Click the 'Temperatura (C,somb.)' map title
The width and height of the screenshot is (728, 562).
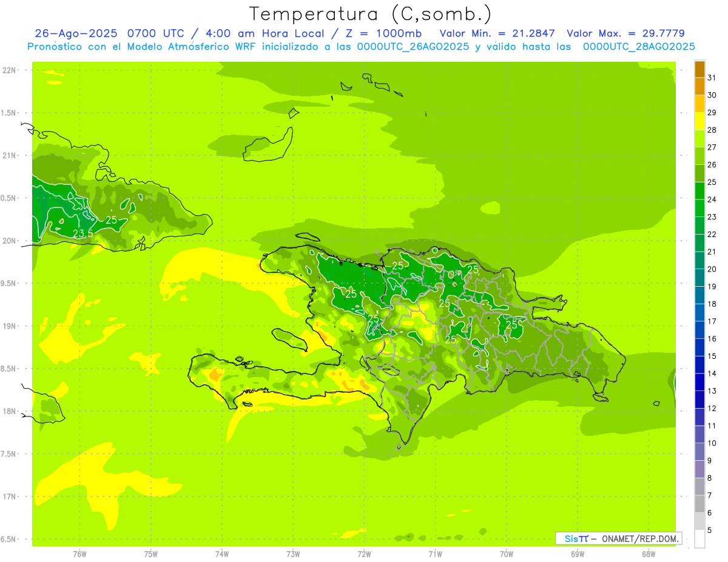pyautogui.click(x=371, y=14)
